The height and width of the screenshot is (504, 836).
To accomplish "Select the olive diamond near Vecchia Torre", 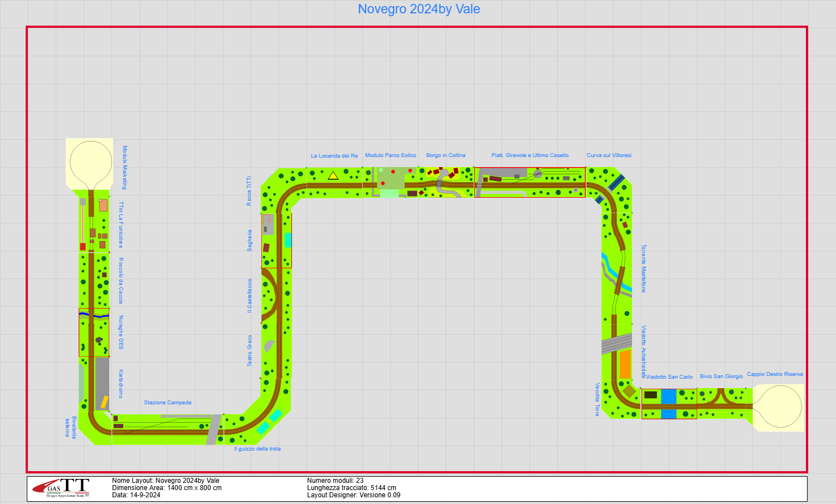I will (x=629, y=391).
